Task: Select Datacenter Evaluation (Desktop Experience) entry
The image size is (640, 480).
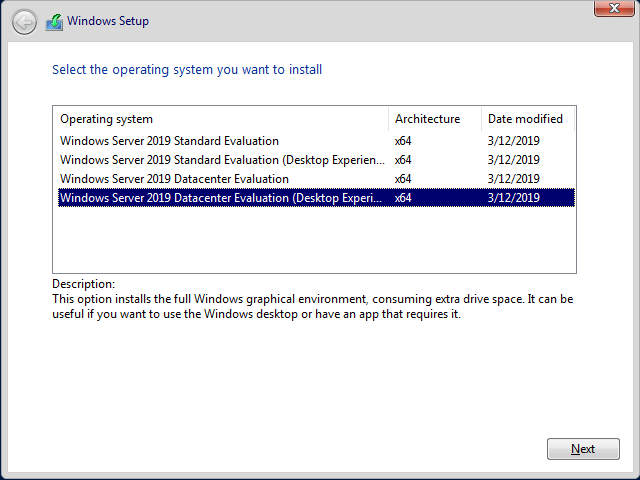Action: click(316, 198)
